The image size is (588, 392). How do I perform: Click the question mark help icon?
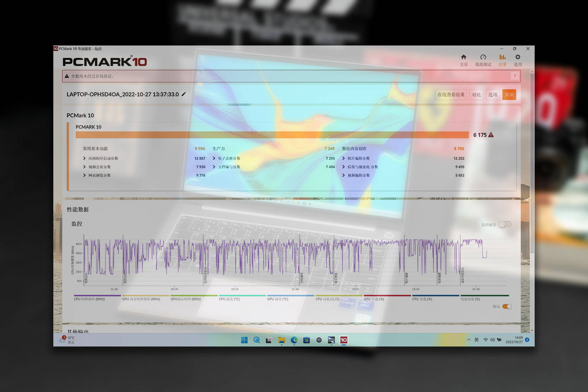coord(515,76)
